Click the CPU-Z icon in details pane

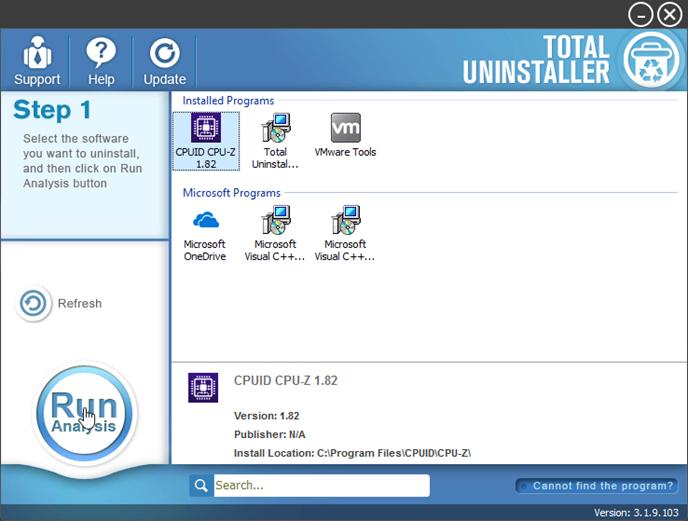pos(203,388)
